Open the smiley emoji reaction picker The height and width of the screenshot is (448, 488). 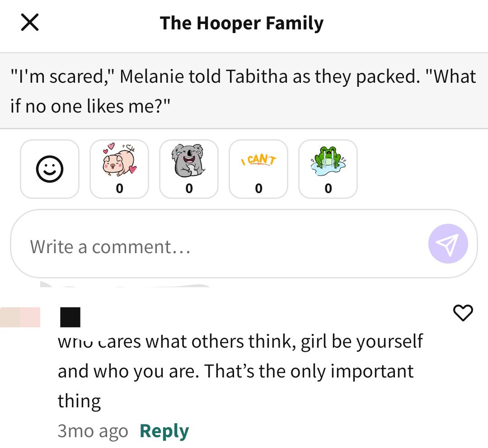click(x=50, y=169)
